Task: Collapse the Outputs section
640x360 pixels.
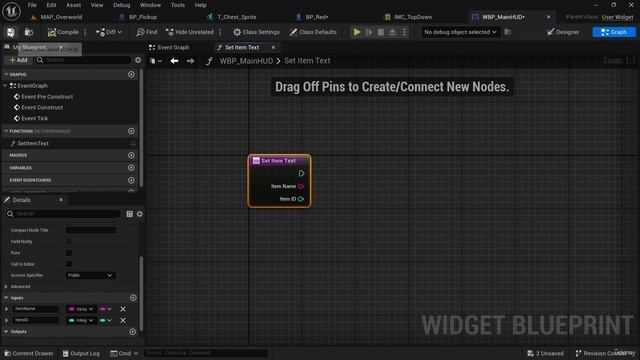Action: point(6,331)
